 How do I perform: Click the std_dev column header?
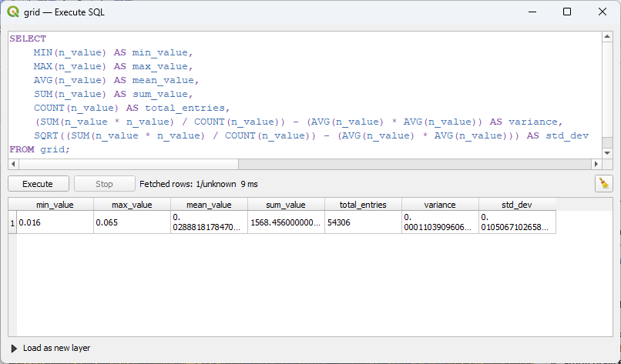click(517, 205)
